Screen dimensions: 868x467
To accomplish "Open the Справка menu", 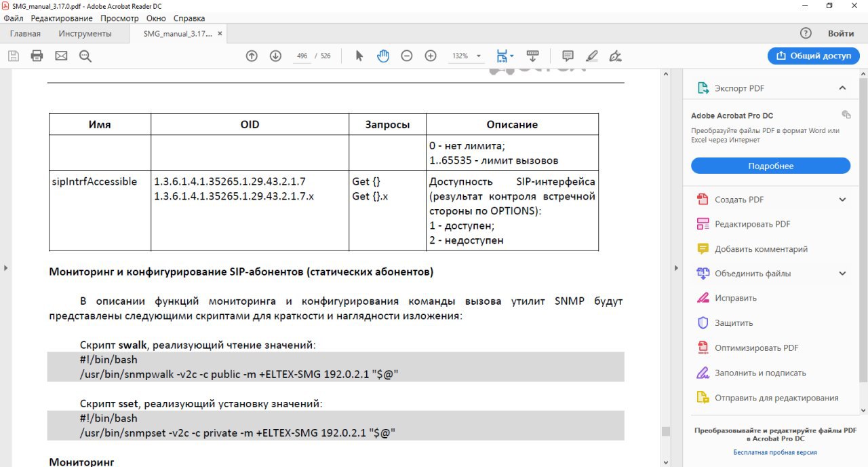I will click(189, 18).
